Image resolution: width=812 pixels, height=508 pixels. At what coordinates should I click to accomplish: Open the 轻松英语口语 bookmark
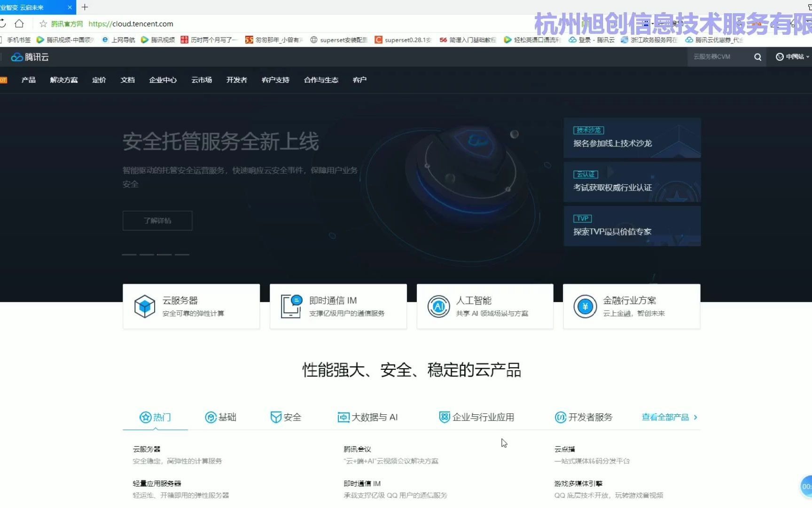pyautogui.click(x=532, y=40)
